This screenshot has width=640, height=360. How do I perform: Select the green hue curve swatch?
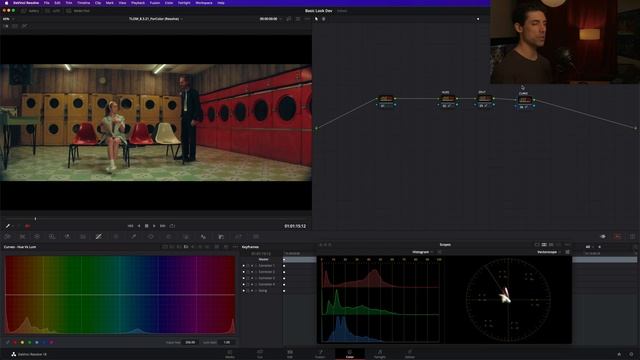[30, 342]
